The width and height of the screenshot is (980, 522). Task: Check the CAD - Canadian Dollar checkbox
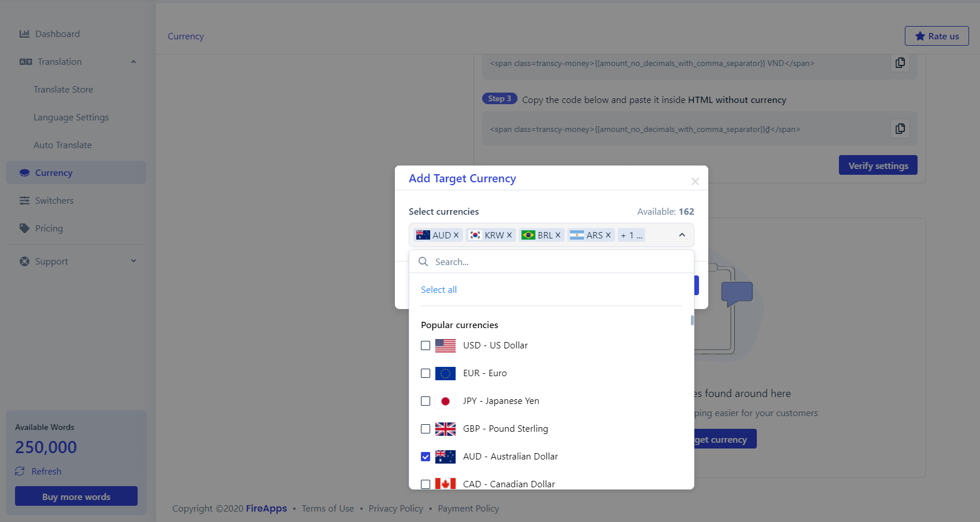[426, 484]
